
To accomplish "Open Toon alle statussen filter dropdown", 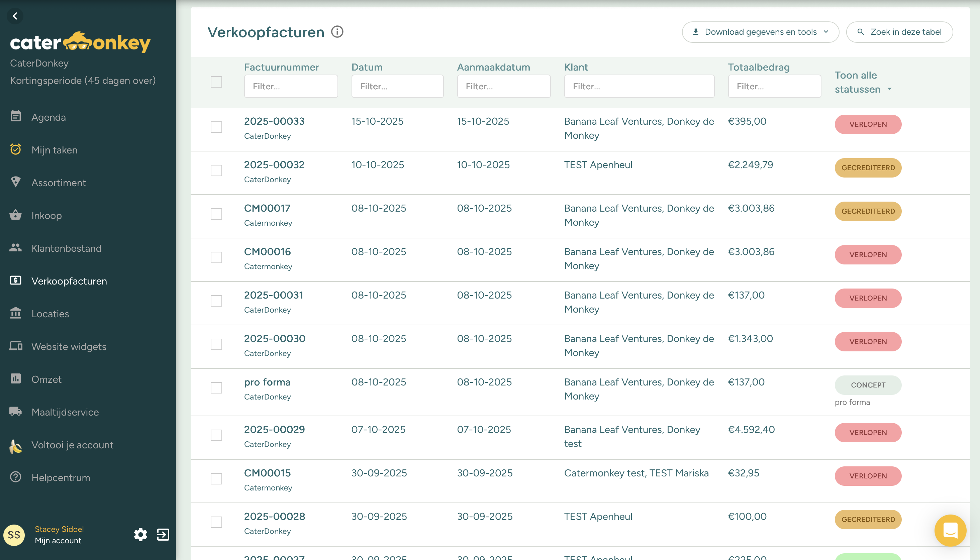I will click(863, 82).
